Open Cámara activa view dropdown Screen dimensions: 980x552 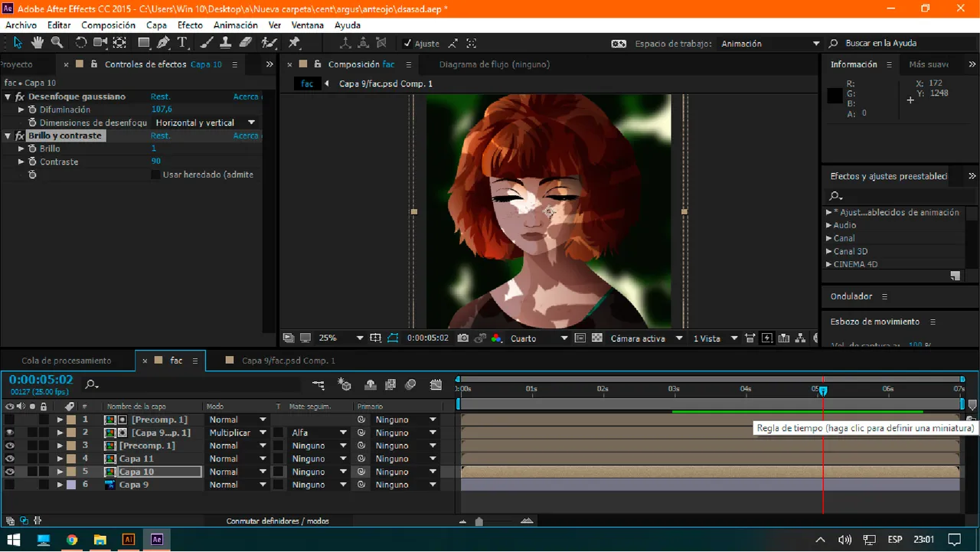point(646,338)
